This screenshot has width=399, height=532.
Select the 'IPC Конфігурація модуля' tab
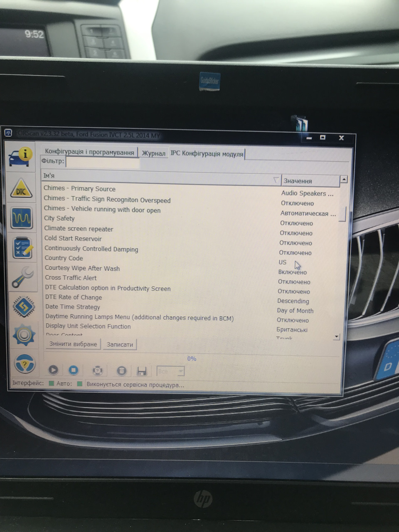[207, 154]
